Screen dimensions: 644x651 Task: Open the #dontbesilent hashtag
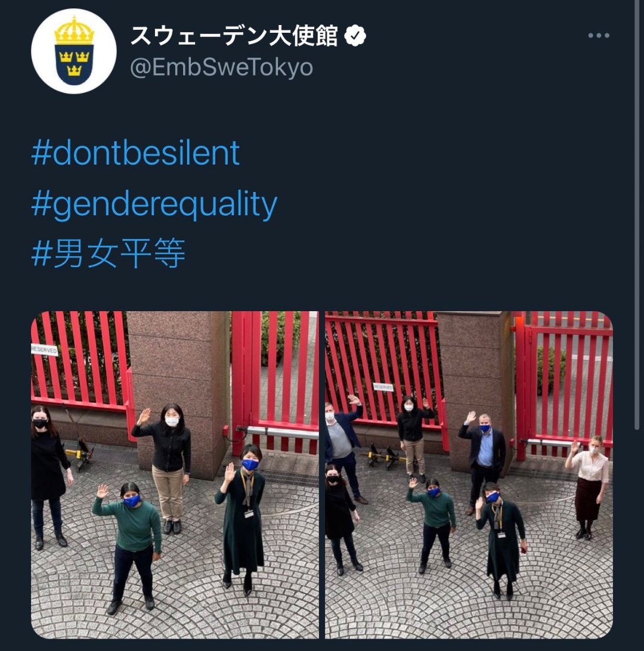(135, 153)
